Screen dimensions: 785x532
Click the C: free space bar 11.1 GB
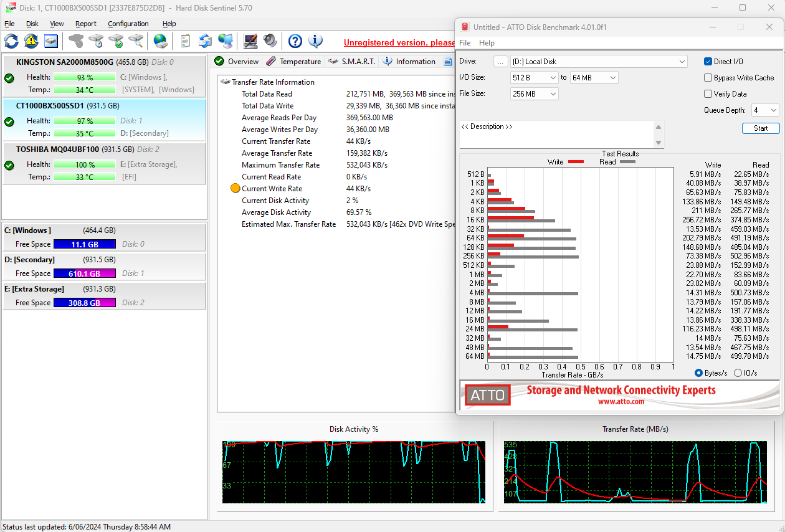[85, 244]
